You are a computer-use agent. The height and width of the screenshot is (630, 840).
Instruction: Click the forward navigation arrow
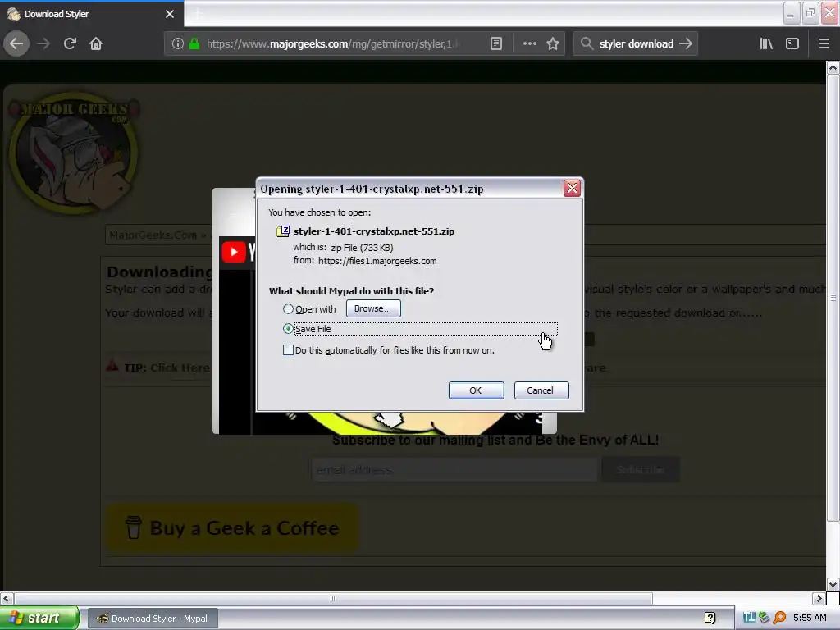[43, 44]
